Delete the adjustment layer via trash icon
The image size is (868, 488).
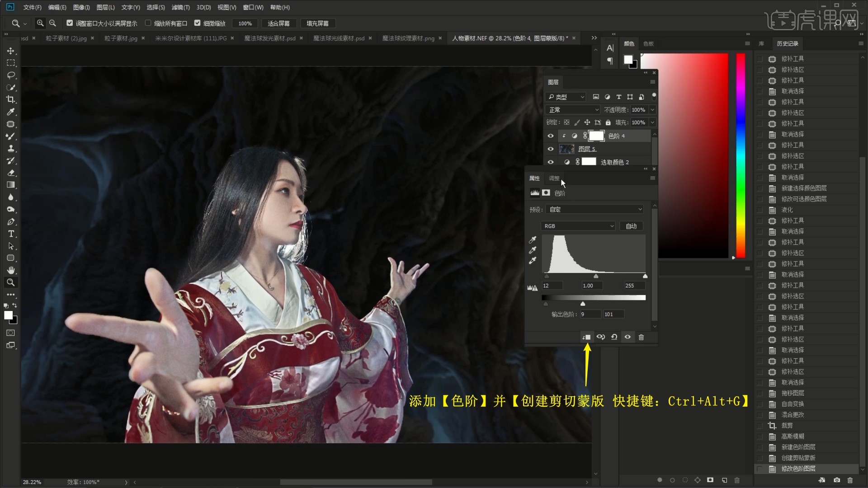tap(641, 337)
